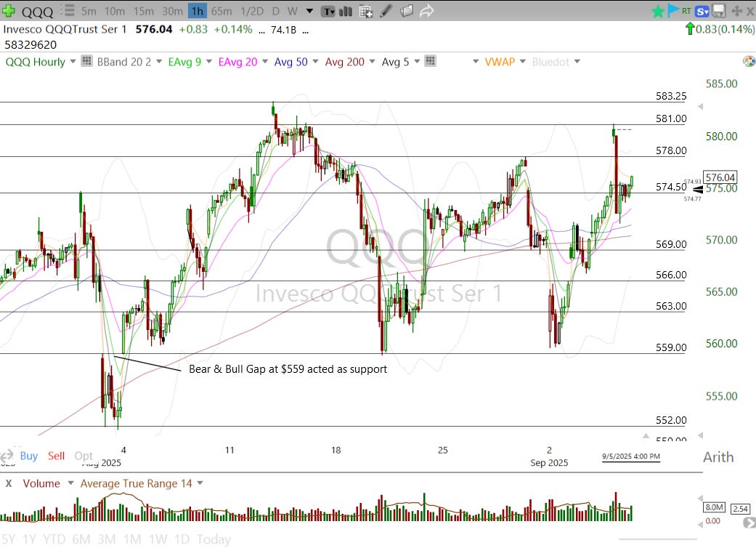Image resolution: width=756 pixels, height=548 pixels.
Task: Click the 9/5/2025 4:00 PM date marker
Action: coord(630,456)
